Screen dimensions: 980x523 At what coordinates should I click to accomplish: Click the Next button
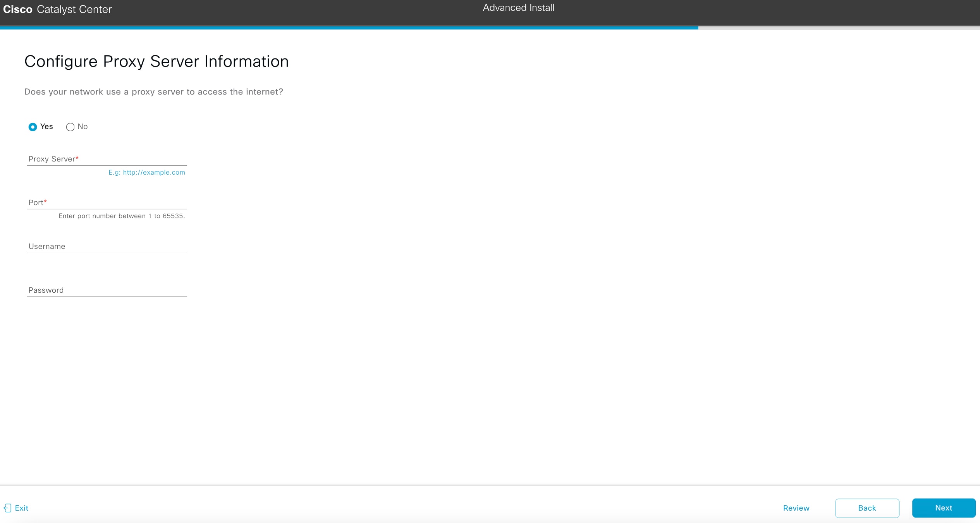944,508
